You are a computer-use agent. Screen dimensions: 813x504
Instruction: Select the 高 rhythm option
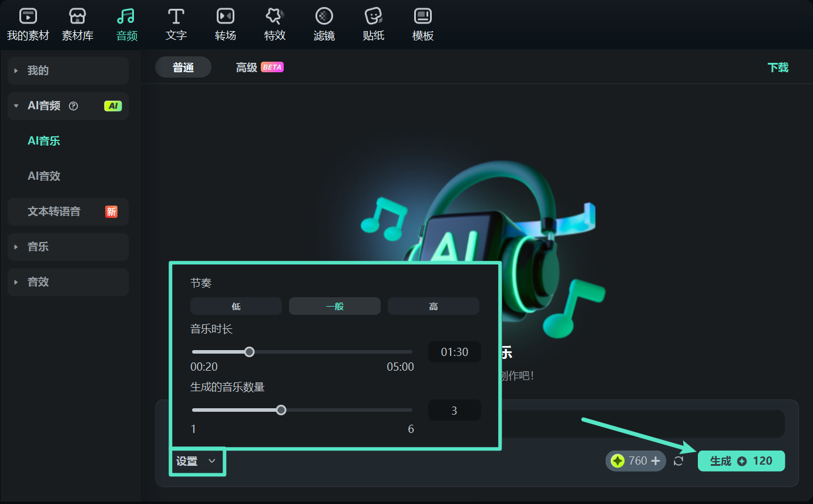click(x=433, y=306)
